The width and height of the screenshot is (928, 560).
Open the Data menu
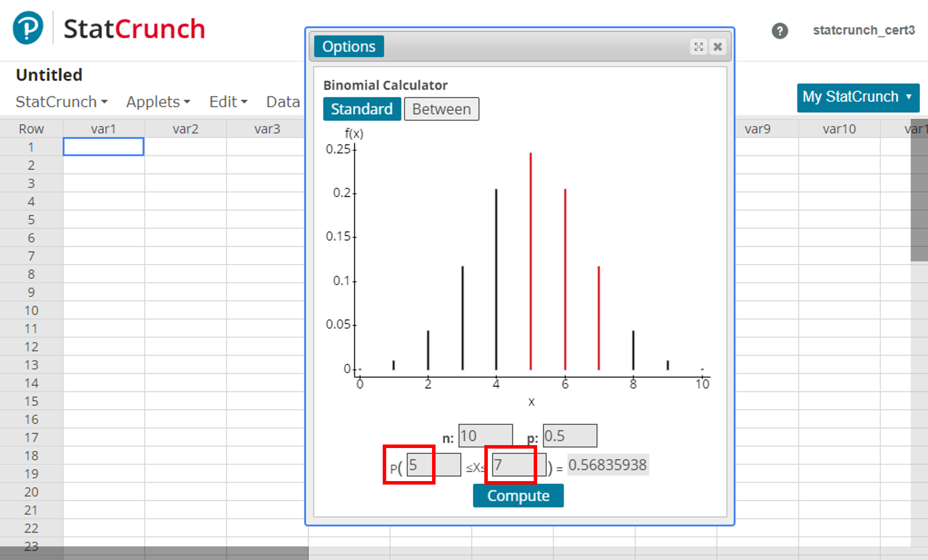point(283,102)
